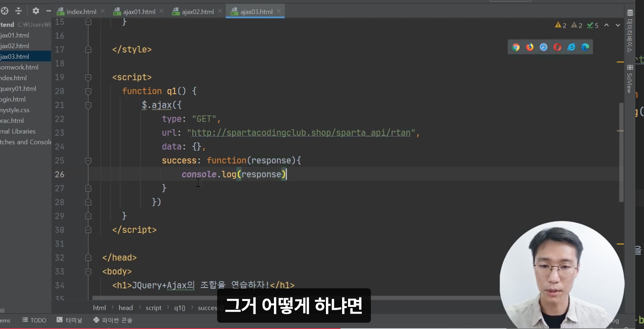
Task: Click the Select Opened File target icon
Action: click(5, 11)
